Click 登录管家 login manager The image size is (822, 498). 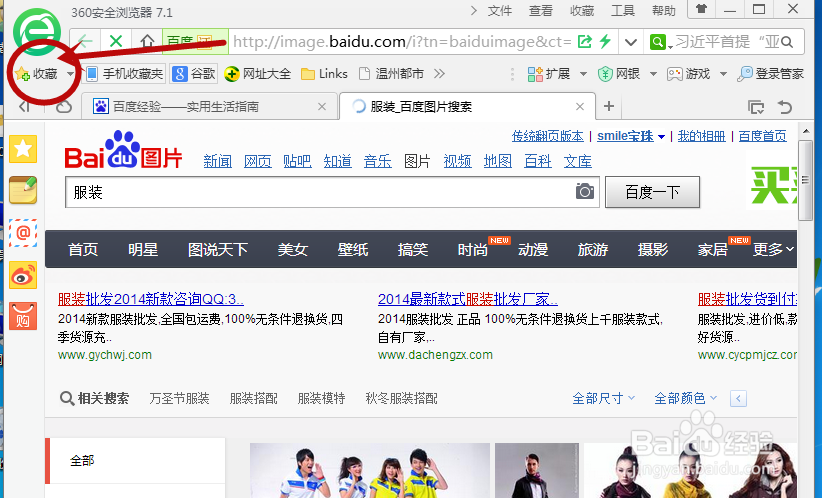(770, 74)
